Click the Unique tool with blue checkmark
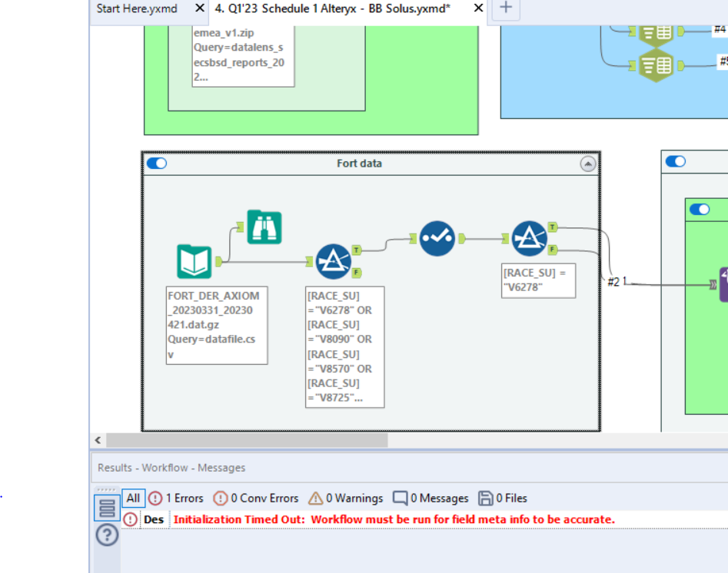Image resolution: width=728 pixels, height=573 pixels. 437,239
